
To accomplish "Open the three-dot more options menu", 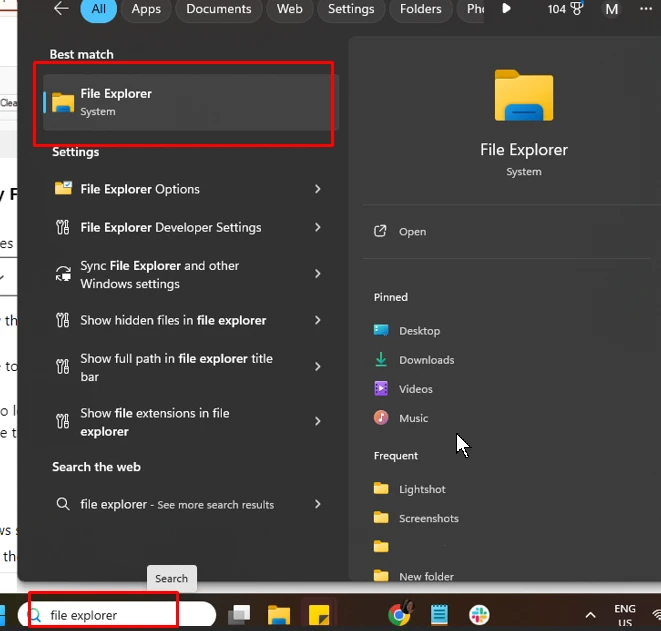I will click(646, 8).
